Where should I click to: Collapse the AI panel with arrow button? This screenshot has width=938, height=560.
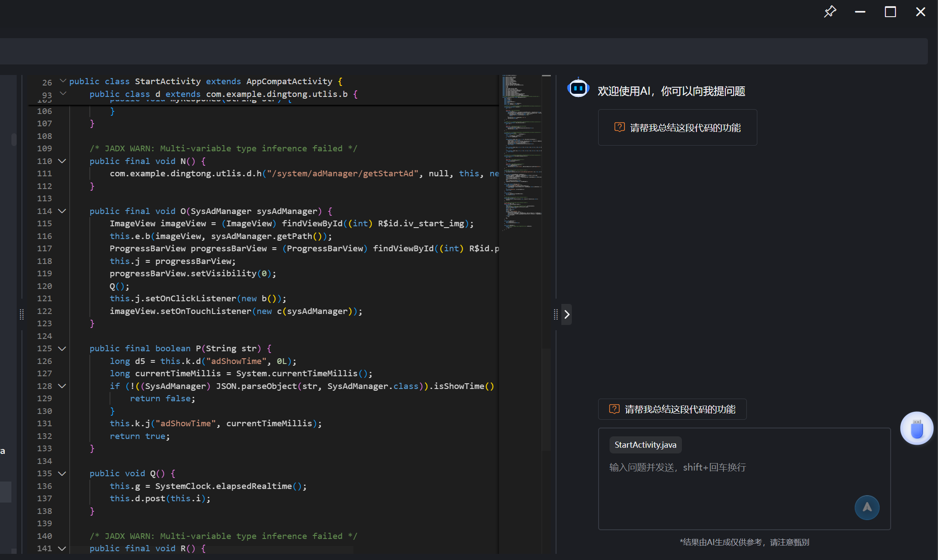(567, 314)
